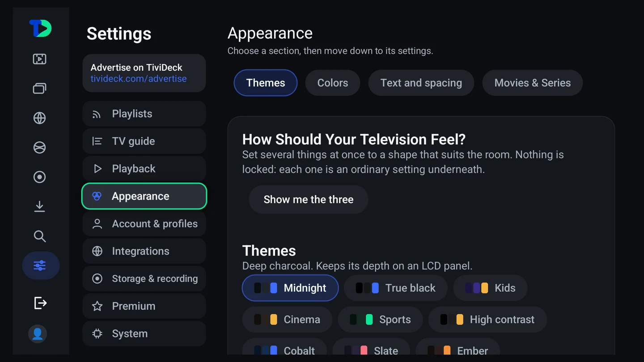Open the Premium settings category
The width and height of the screenshot is (644, 362).
[144, 306]
